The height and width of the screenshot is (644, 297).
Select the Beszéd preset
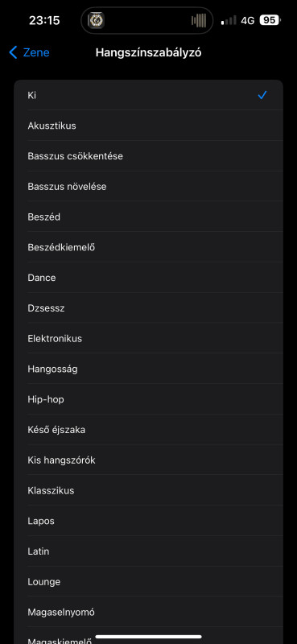(x=148, y=217)
